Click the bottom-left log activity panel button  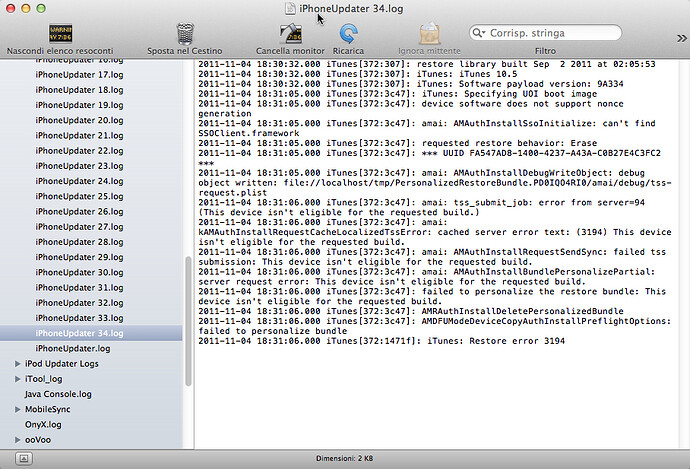(23, 458)
